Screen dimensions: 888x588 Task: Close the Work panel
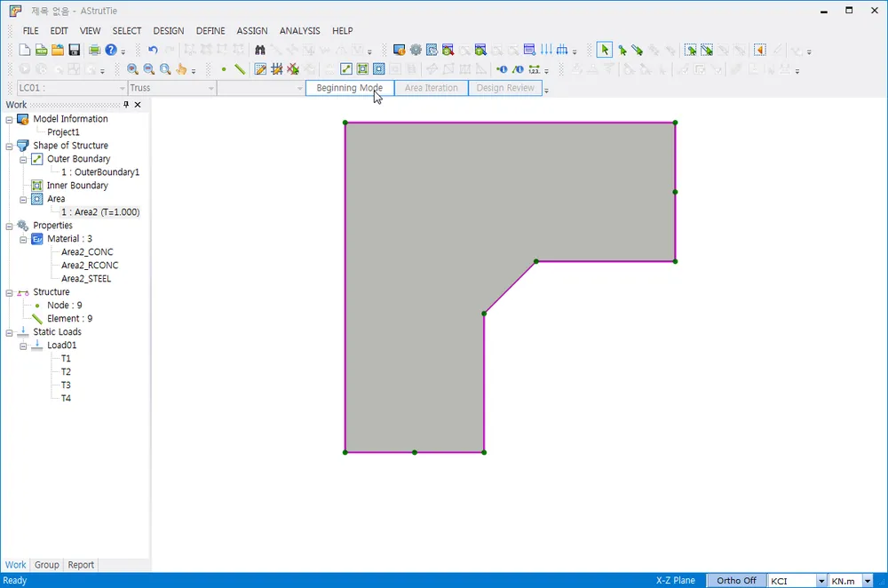pyautogui.click(x=138, y=105)
